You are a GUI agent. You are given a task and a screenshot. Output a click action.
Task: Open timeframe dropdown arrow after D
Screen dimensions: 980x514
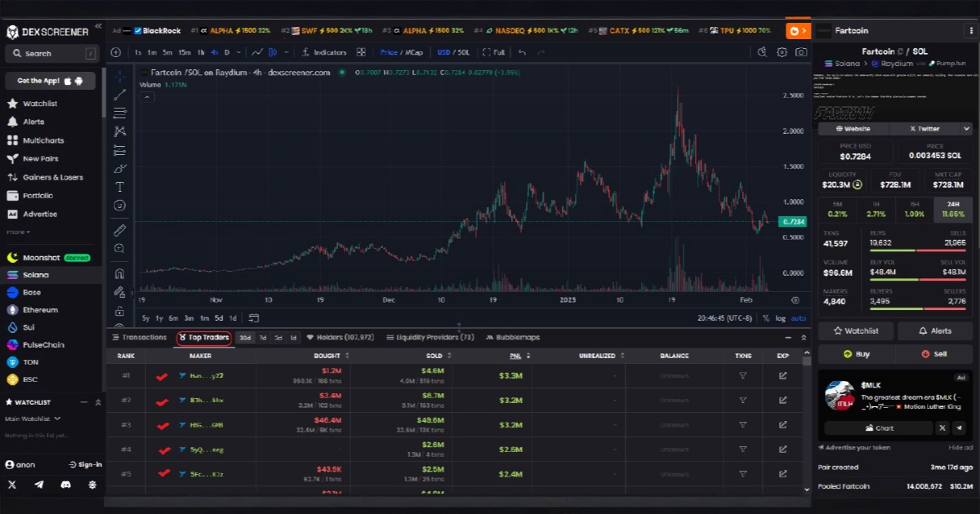pos(239,52)
